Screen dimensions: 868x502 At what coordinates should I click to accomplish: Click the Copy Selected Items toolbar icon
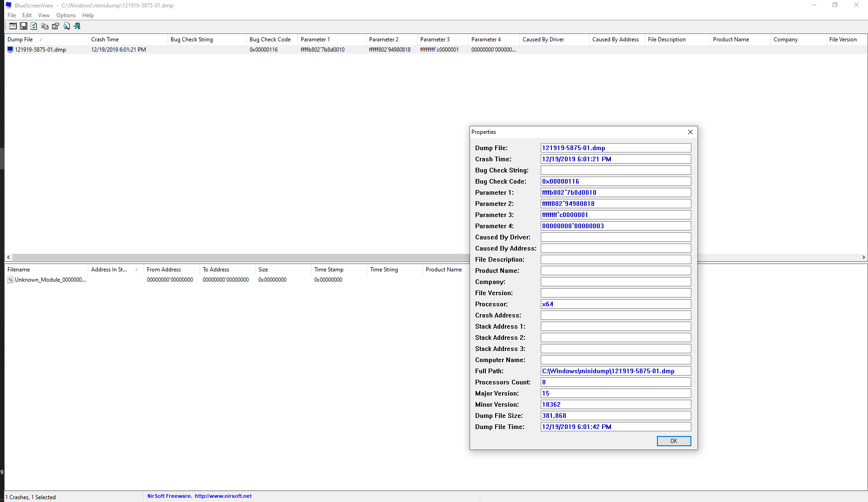click(45, 26)
